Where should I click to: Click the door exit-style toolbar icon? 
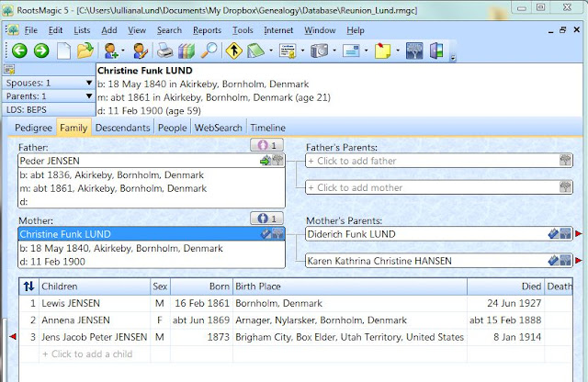point(436,51)
